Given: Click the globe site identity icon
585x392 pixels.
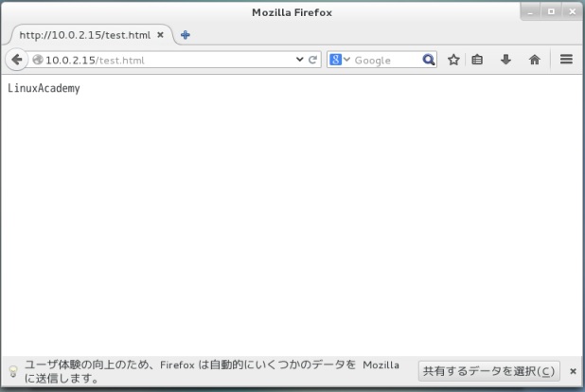Looking at the screenshot, I should (38, 60).
